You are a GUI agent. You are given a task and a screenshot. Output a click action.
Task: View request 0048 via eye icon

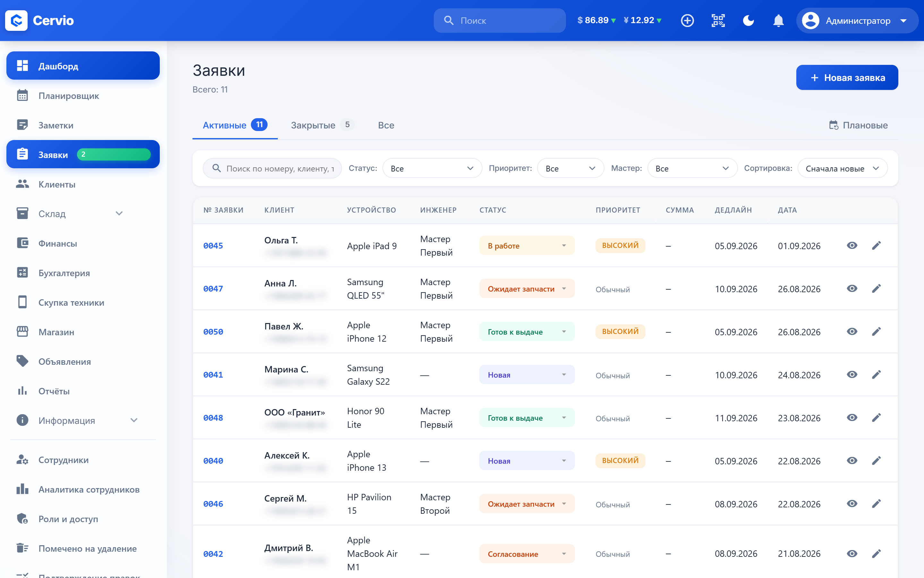852,417
